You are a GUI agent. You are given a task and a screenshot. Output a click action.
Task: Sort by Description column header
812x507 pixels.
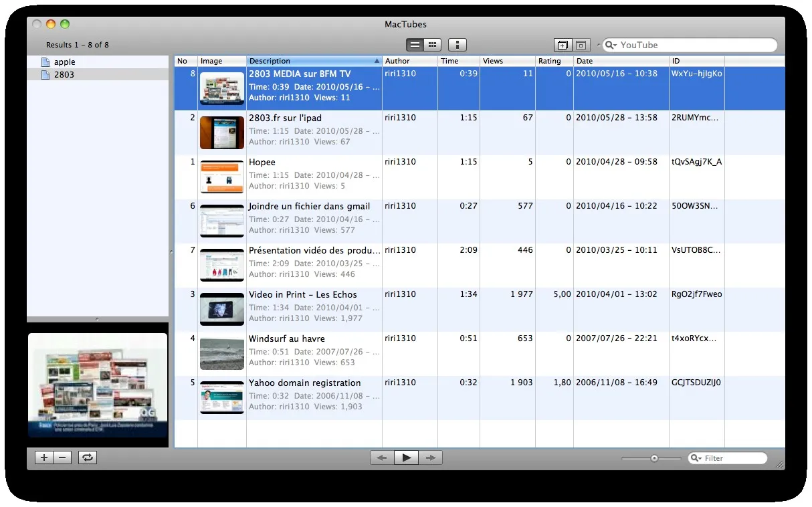pos(314,61)
